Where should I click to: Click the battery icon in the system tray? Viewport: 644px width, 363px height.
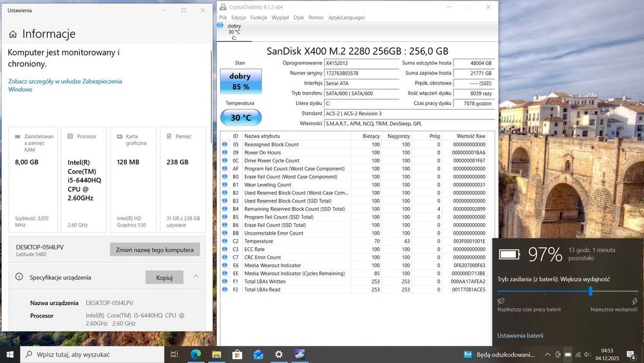(x=568, y=355)
